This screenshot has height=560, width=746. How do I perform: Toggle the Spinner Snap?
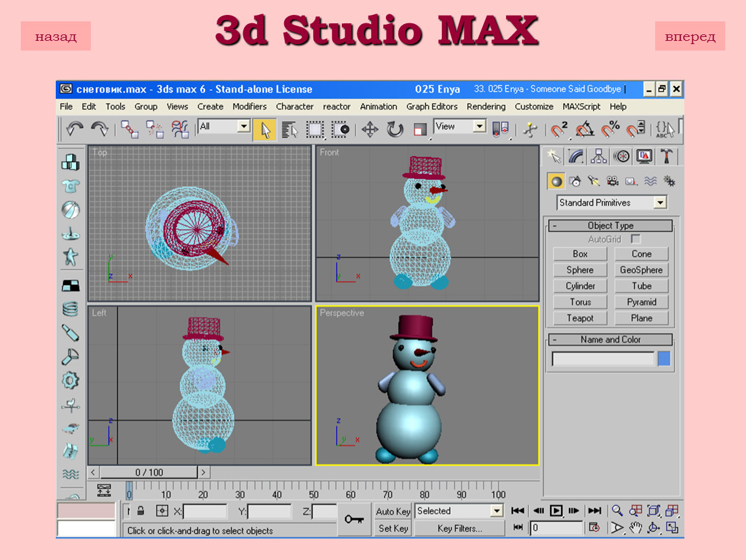click(635, 129)
